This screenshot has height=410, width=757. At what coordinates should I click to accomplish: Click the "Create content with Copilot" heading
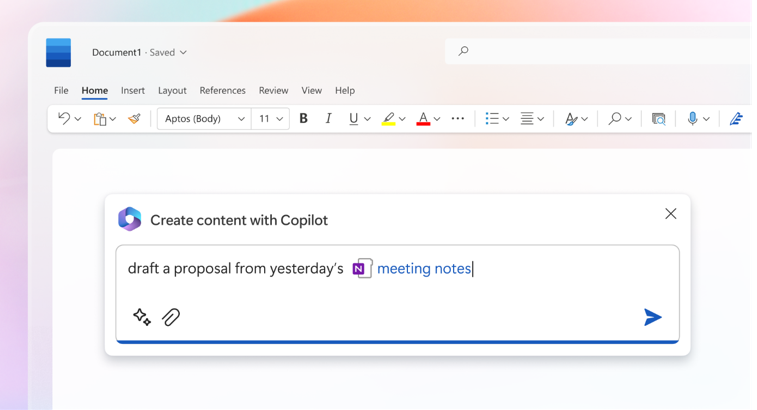click(239, 220)
